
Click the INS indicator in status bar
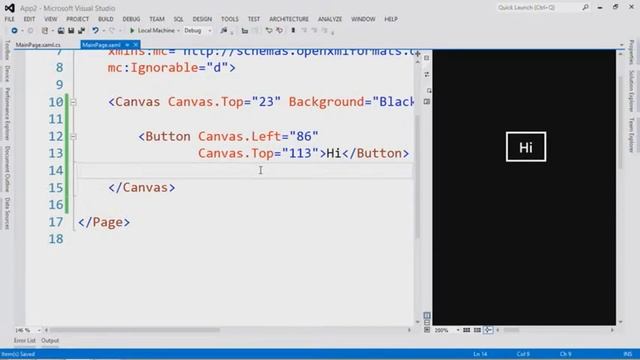pos(628,354)
